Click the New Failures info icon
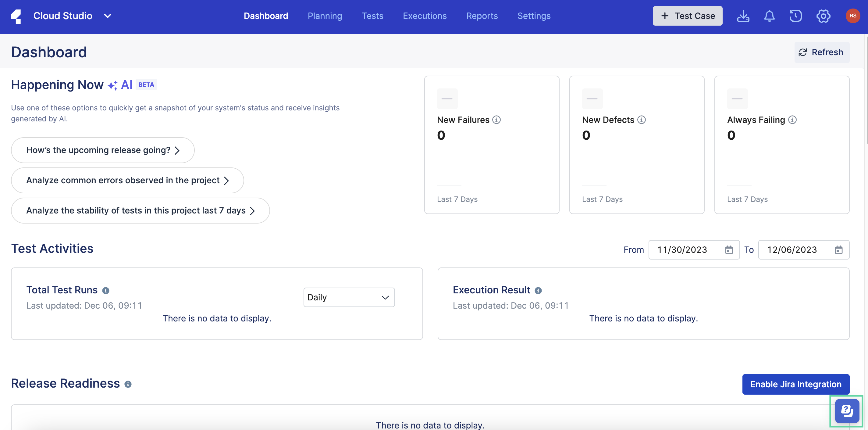 point(496,120)
